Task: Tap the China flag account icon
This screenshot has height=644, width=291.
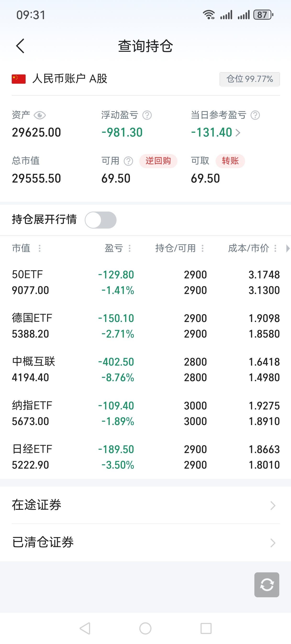Action: tap(19, 79)
